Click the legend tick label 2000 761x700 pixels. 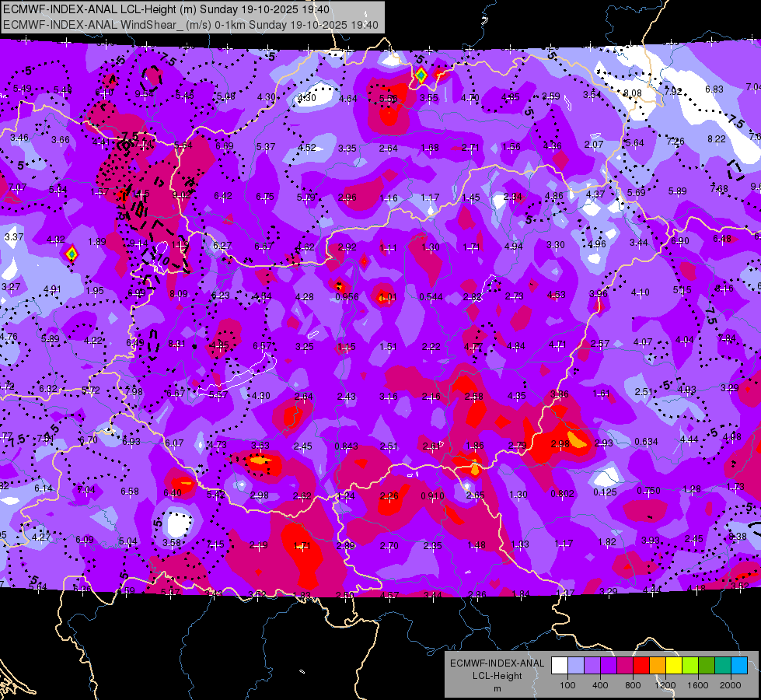[x=731, y=685]
